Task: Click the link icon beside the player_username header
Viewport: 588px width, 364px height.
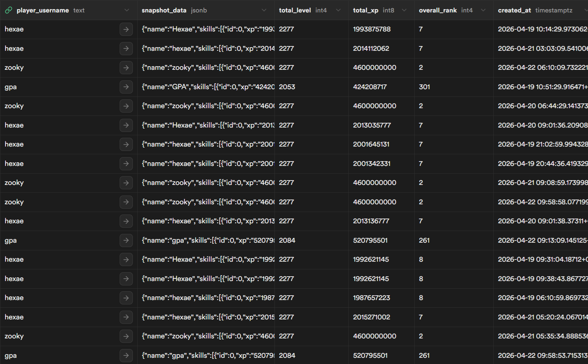Action: (8, 10)
